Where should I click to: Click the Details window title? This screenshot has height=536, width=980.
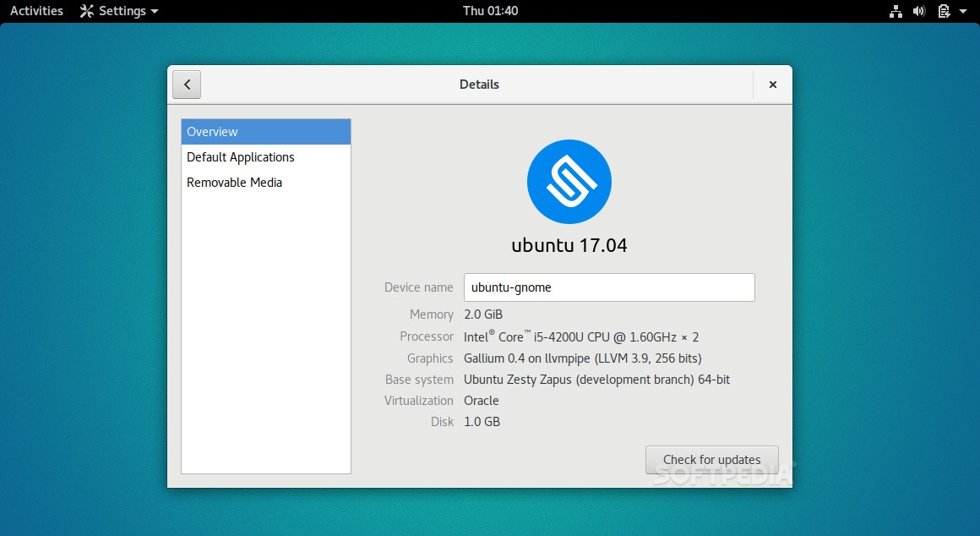479,85
